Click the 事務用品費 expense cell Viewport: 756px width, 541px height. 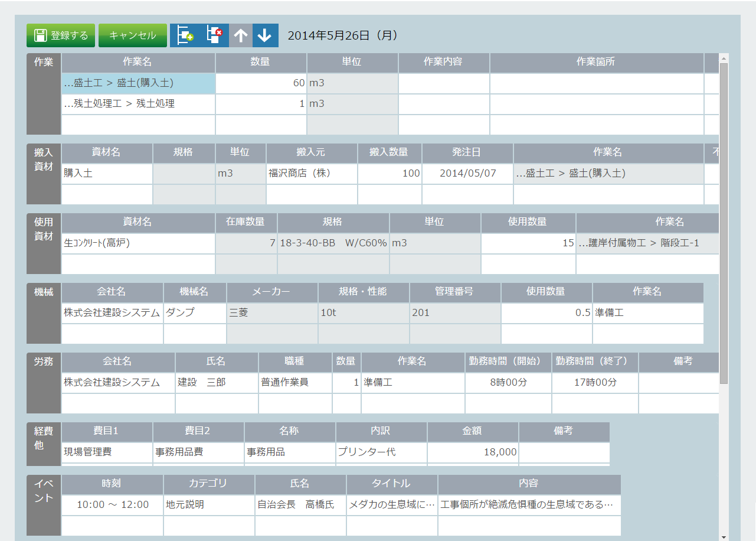pyautogui.click(x=198, y=452)
